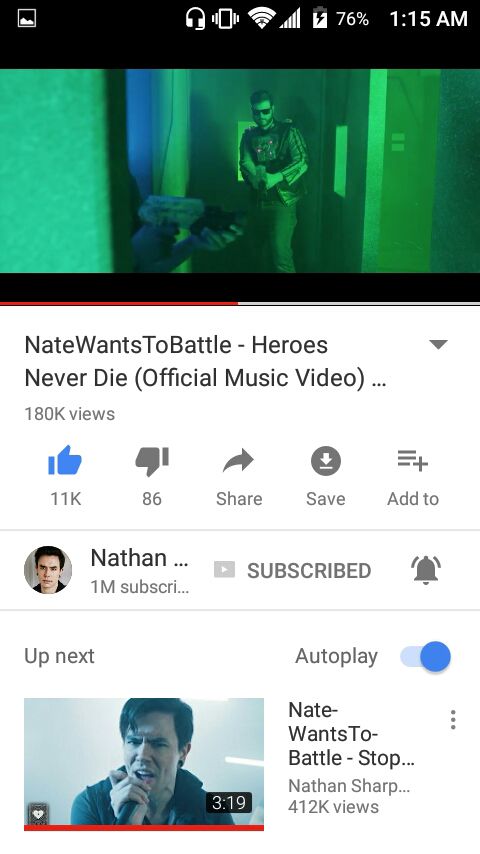This screenshot has width=480, height=854.
Task: Tap the 1M subscribers text
Action: click(x=139, y=587)
